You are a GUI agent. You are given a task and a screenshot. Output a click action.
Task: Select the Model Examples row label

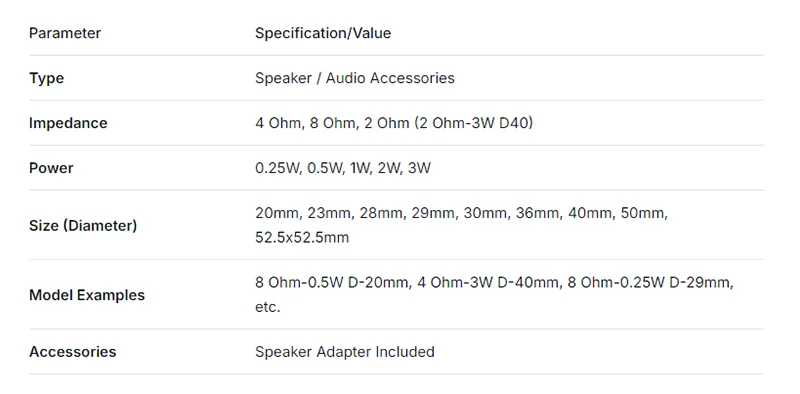(87, 294)
